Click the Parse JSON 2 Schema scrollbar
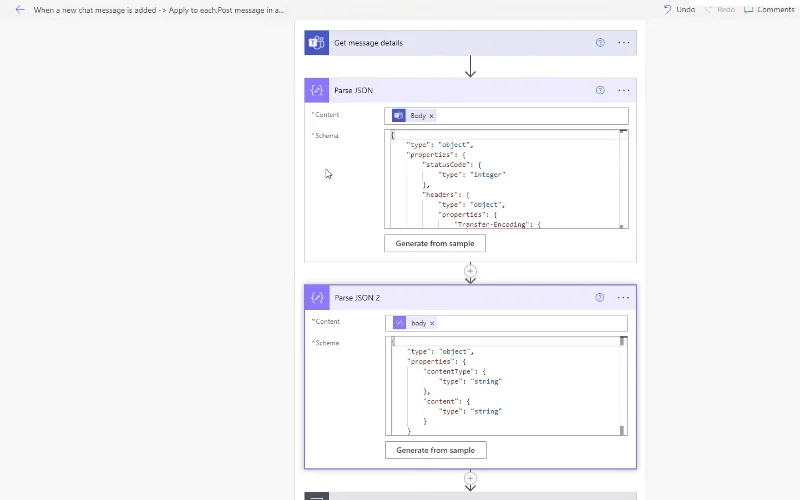The height and width of the screenshot is (500, 800). click(x=622, y=386)
